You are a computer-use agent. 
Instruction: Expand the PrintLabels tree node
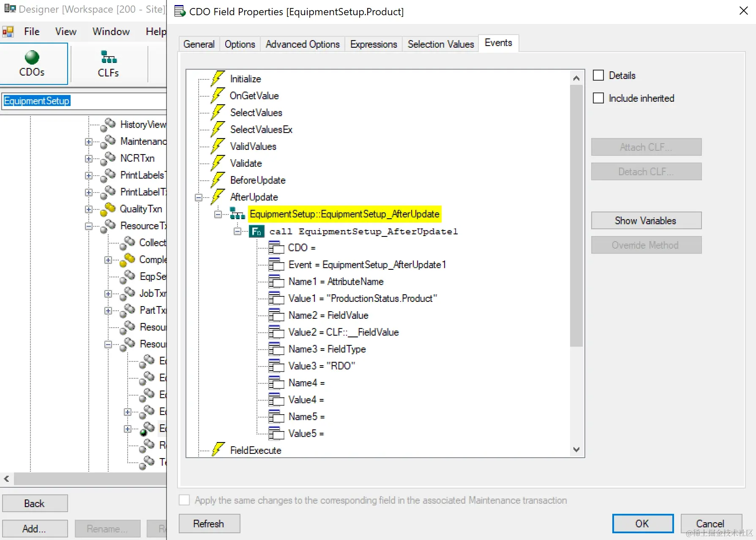coord(89,175)
